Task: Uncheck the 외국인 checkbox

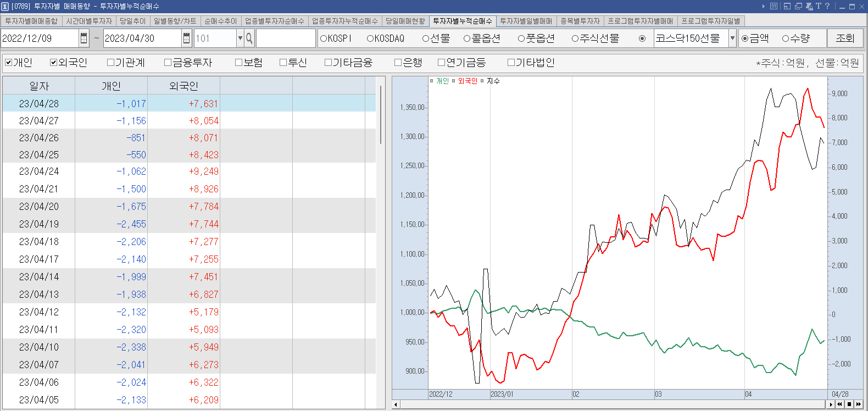Action: pyautogui.click(x=54, y=63)
